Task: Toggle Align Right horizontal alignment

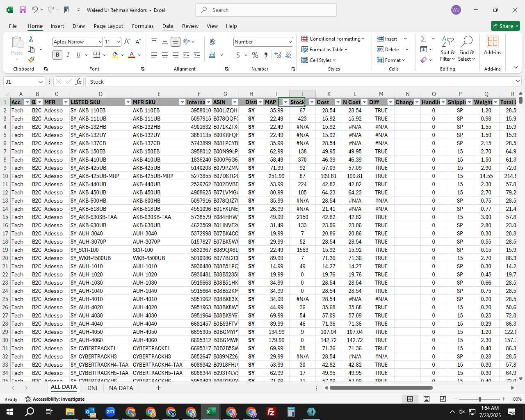Action: pyautogui.click(x=176, y=55)
